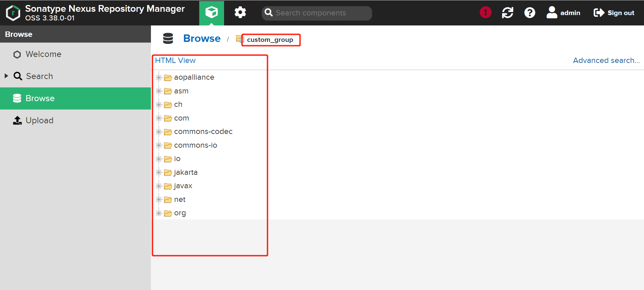The image size is (644, 290).
Task: Select the aopalliance tree item
Action: click(x=194, y=77)
